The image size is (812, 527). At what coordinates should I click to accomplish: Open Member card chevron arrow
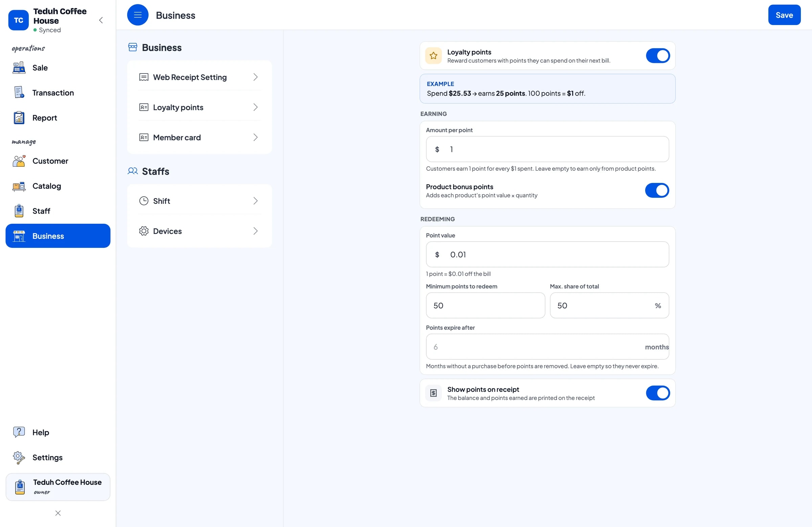click(255, 137)
